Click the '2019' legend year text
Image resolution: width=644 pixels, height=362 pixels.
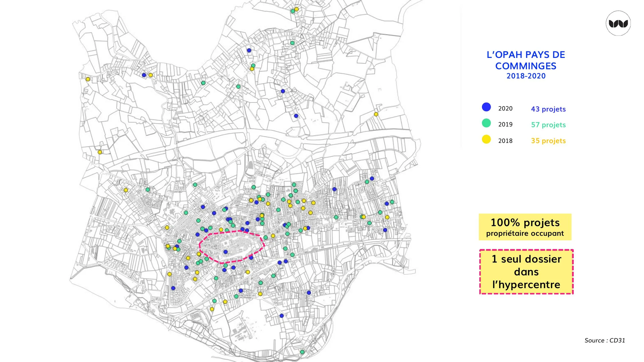(x=505, y=124)
